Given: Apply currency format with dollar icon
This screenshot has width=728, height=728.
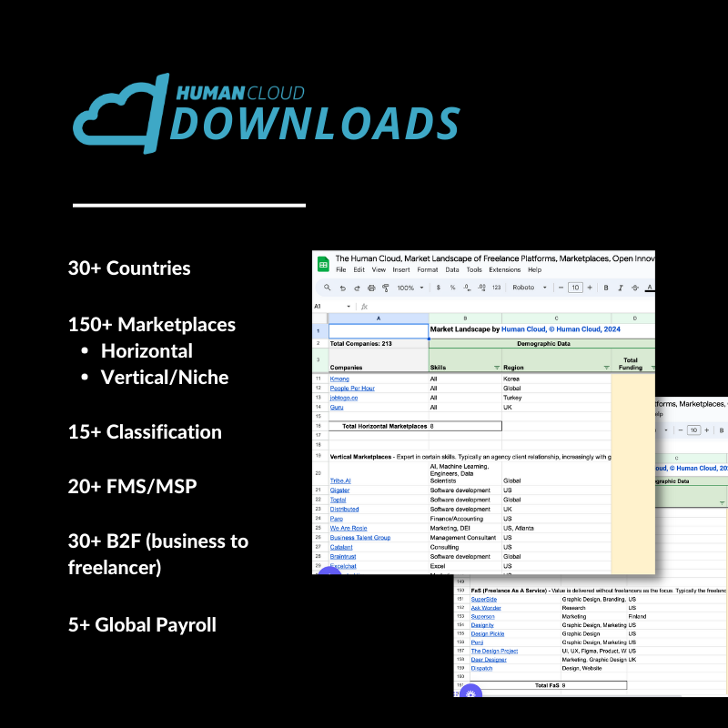Looking at the screenshot, I should [x=439, y=288].
